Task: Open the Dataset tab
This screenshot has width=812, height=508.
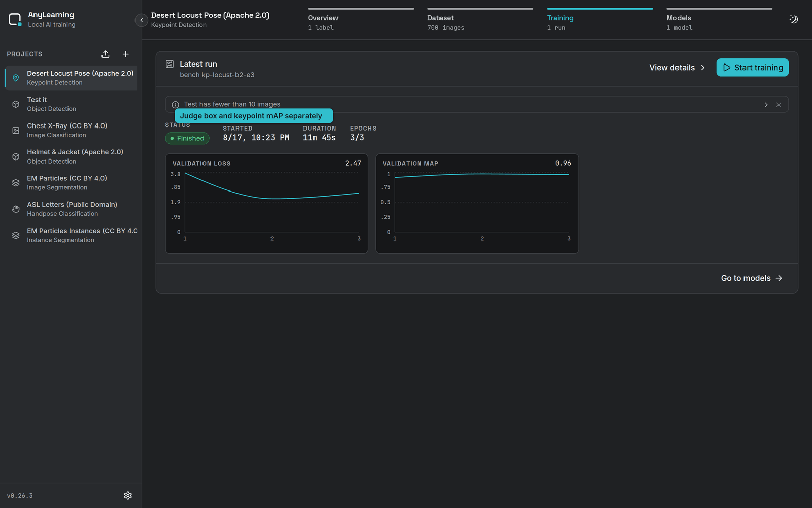Action: point(480,20)
